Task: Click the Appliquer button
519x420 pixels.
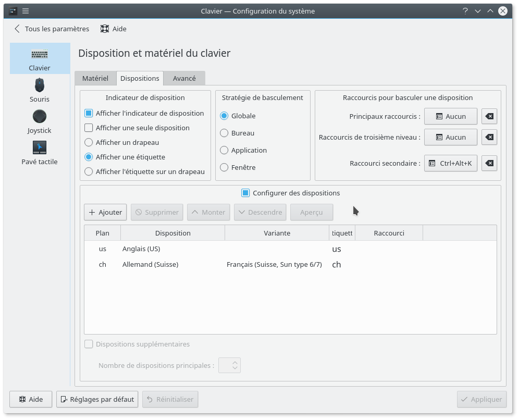Action: point(481,400)
